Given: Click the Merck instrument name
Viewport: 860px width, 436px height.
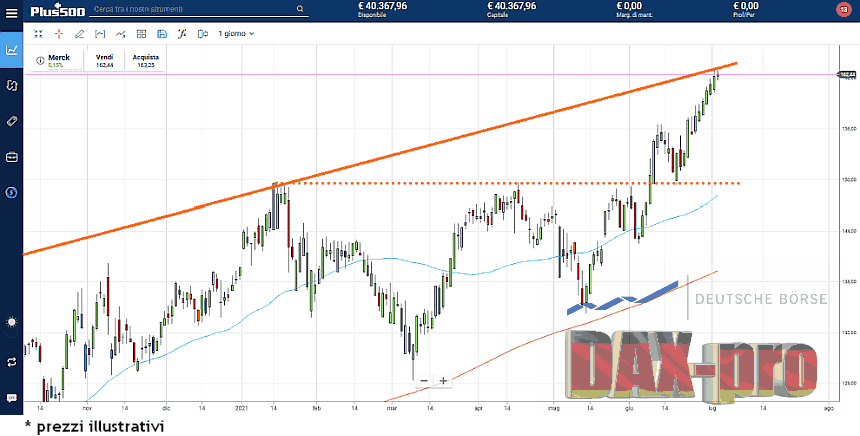Looking at the screenshot, I should (59, 57).
